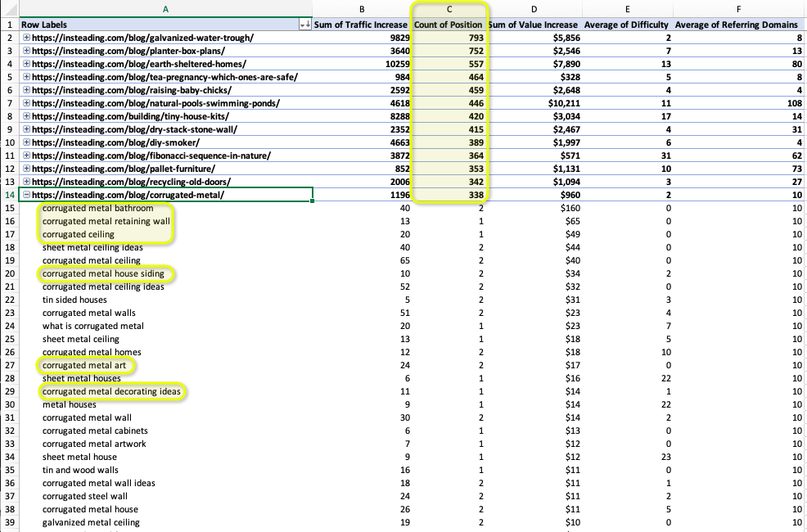Click the Sum of Traffic Increase header cell
807x532 pixels.
coord(361,25)
